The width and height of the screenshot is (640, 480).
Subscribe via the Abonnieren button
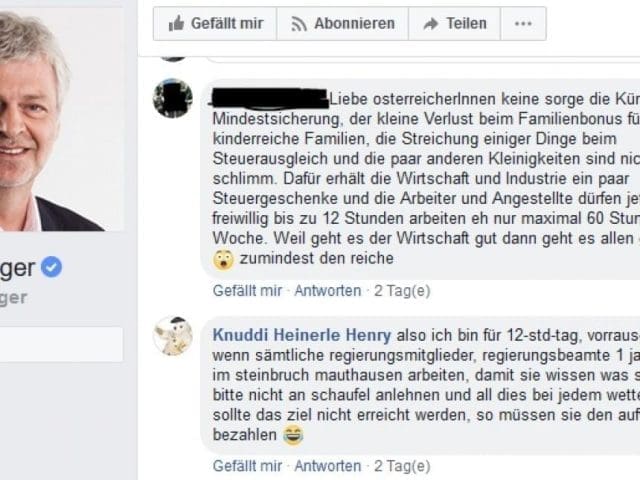pyautogui.click(x=341, y=23)
